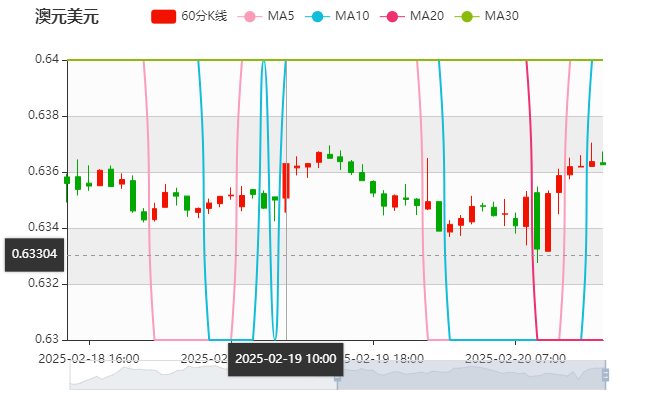
Task: Click the 0.64 top y-axis label
Action: pyautogui.click(x=50, y=59)
